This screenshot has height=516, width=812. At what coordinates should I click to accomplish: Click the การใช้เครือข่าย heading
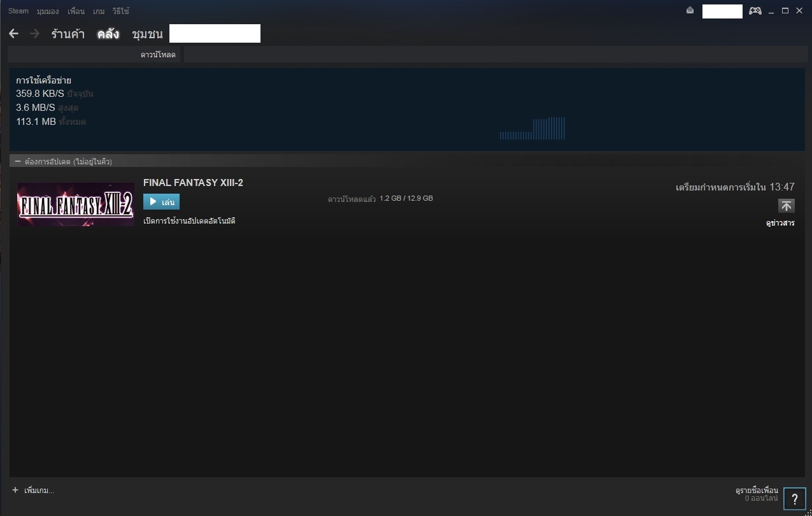pyautogui.click(x=43, y=80)
